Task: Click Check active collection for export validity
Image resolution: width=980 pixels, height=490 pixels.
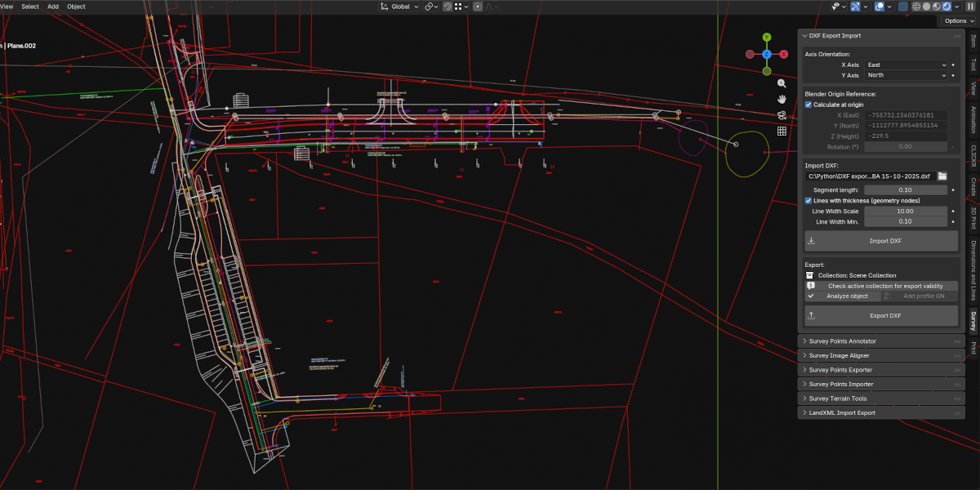Action: coord(881,286)
